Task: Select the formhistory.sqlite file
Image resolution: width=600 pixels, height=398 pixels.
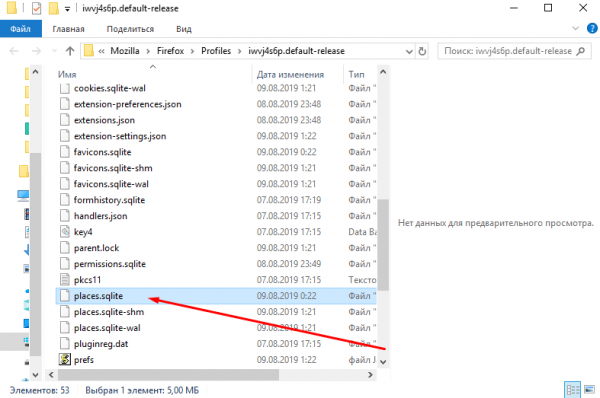Action: click(109, 200)
